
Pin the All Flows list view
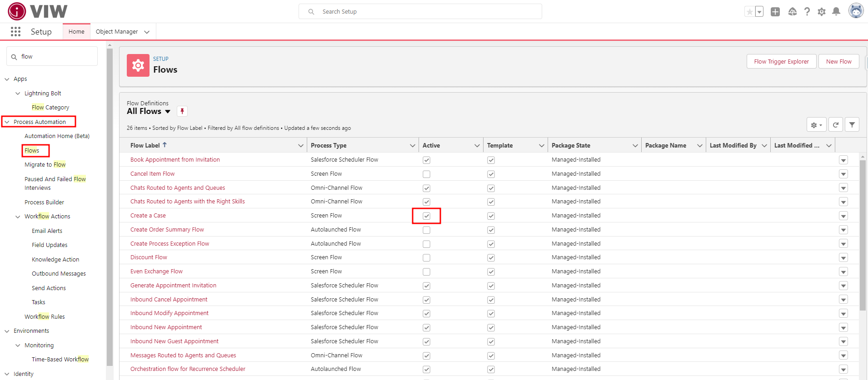(182, 111)
